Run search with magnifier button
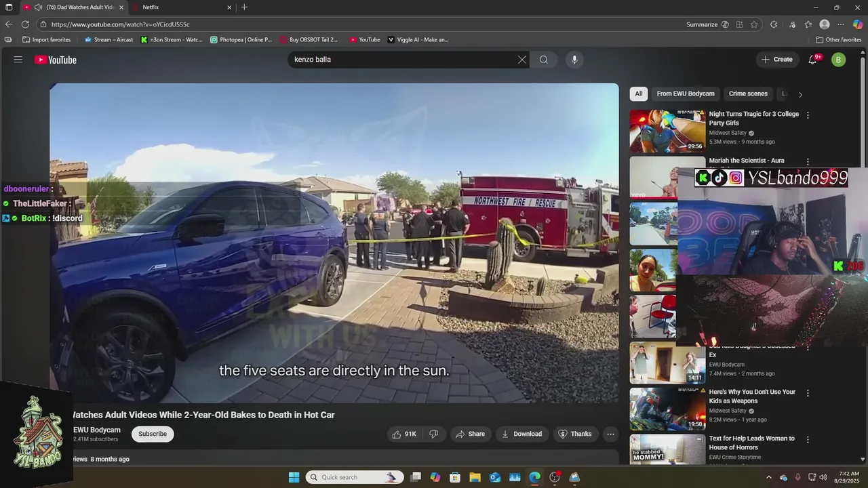The image size is (868, 488). tap(544, 60)
